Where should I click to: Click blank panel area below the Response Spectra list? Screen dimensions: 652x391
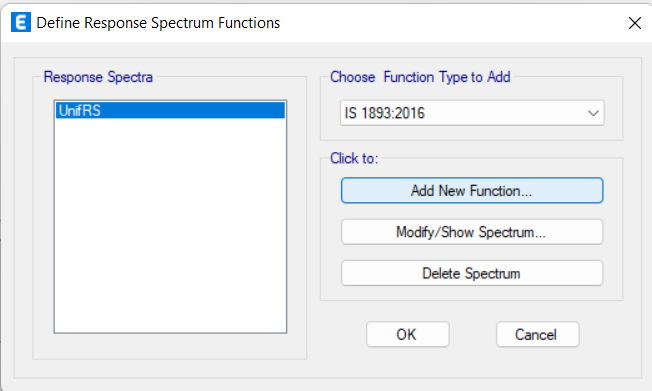pos(170,346)
